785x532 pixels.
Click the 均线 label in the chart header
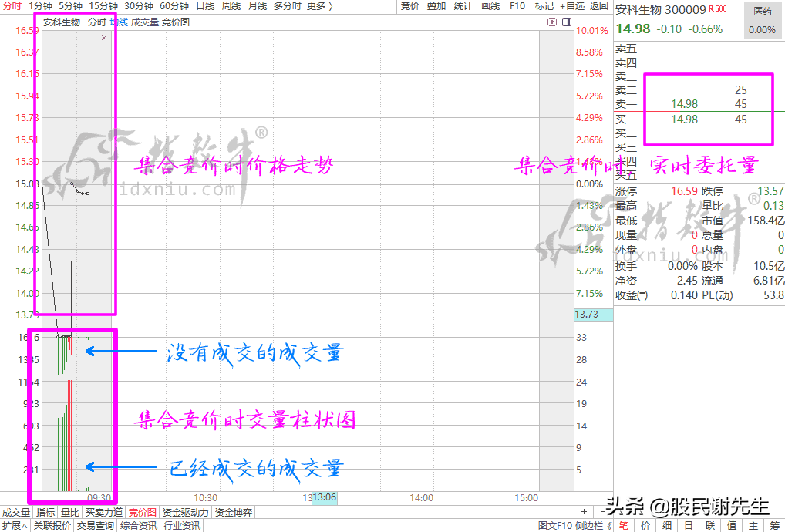point(119,22)
